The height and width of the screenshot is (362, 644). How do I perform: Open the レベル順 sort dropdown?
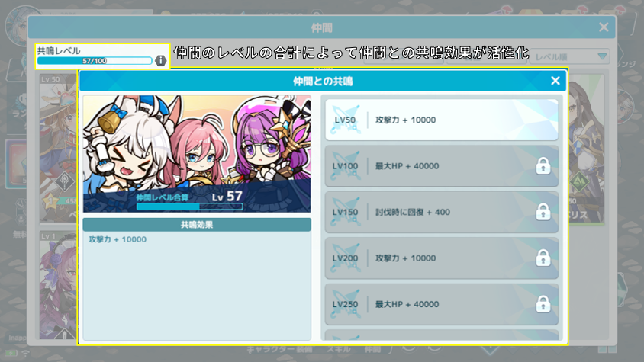click(x=570, y=56)
